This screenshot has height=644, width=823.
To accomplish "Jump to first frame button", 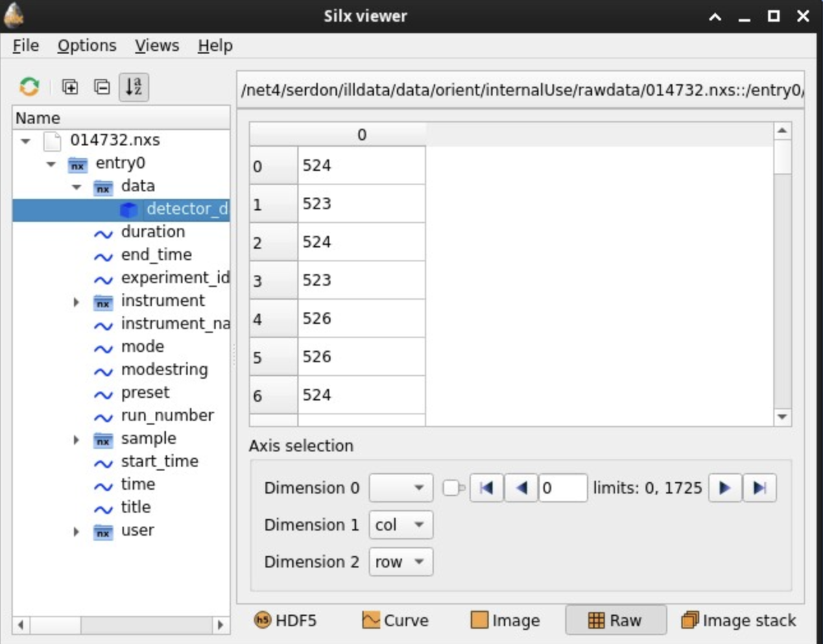I will (x=487, y=488).
